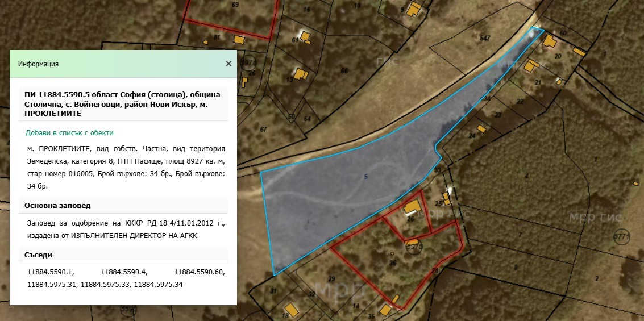Click the circled 5975 area marker
Viewport: 644px width, 321px height.
(413, 245)
